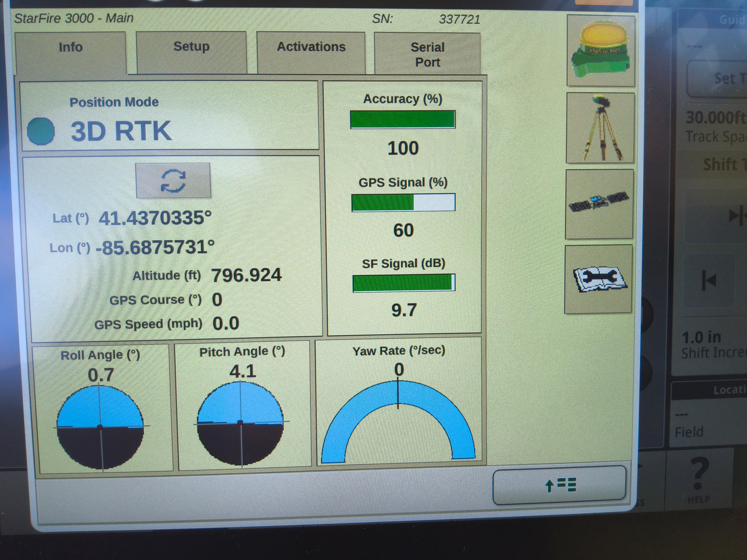
Task: Open the satellite information icon
Action: 599,204
